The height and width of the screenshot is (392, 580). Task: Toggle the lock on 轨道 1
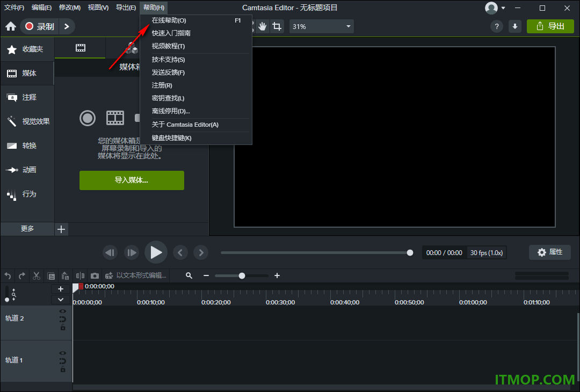[63, 369]
